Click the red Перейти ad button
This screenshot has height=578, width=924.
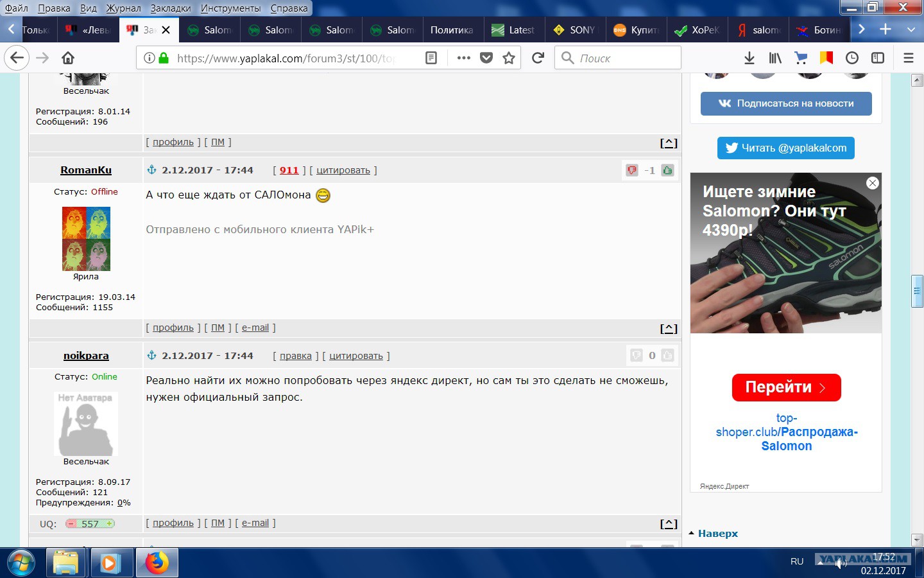tap(786, 387)
